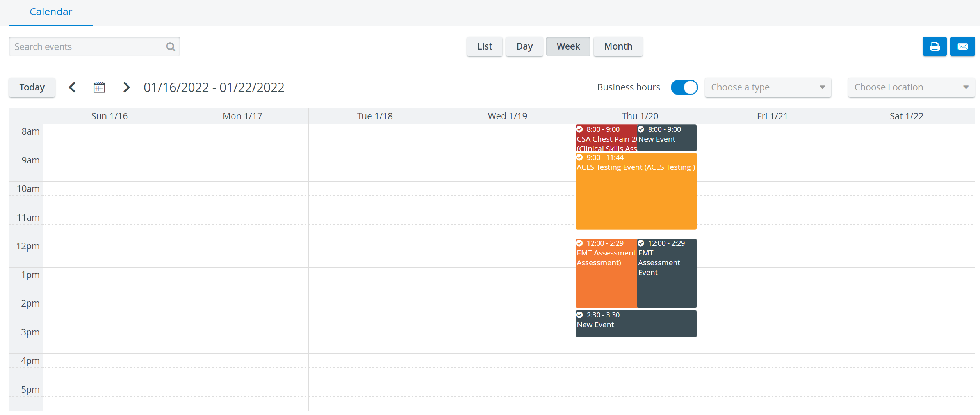The width and height of the screenshot is (980, 415).
Task: Click check icon on orange EMT Assessment event
Action: click(x=580, y=243)
